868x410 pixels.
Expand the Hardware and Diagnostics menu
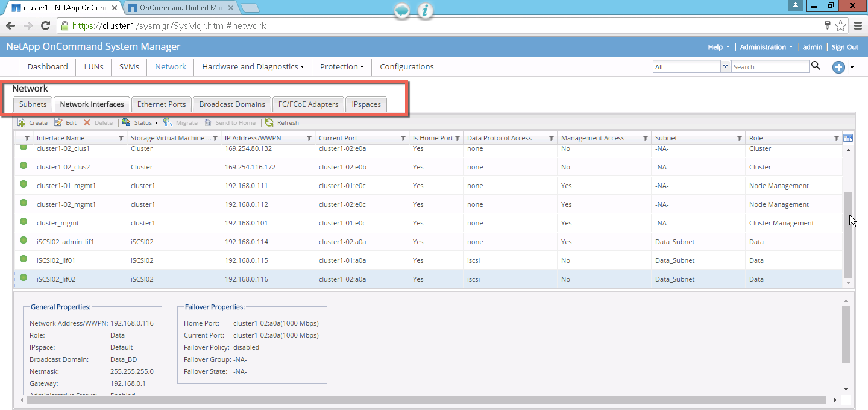[x=253, y=67]
